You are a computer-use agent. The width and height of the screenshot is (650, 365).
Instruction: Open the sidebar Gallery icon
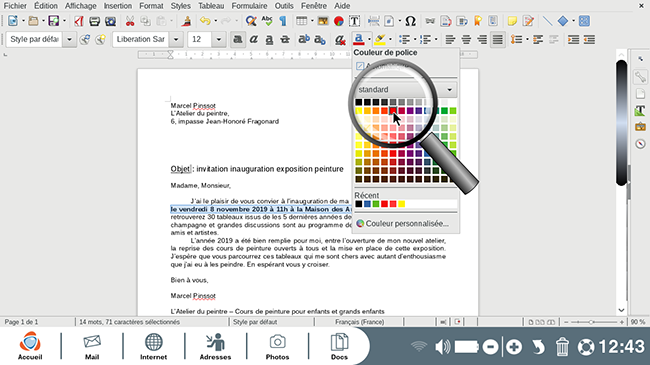pos(640,127)
